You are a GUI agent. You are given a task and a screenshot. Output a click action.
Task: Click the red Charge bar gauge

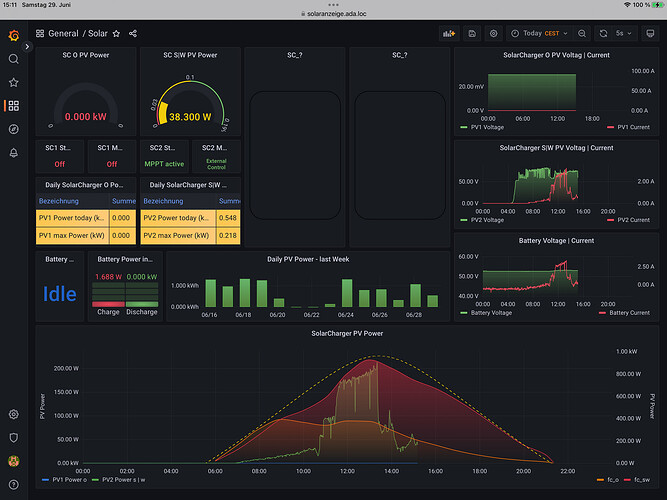tap(108, 304)
